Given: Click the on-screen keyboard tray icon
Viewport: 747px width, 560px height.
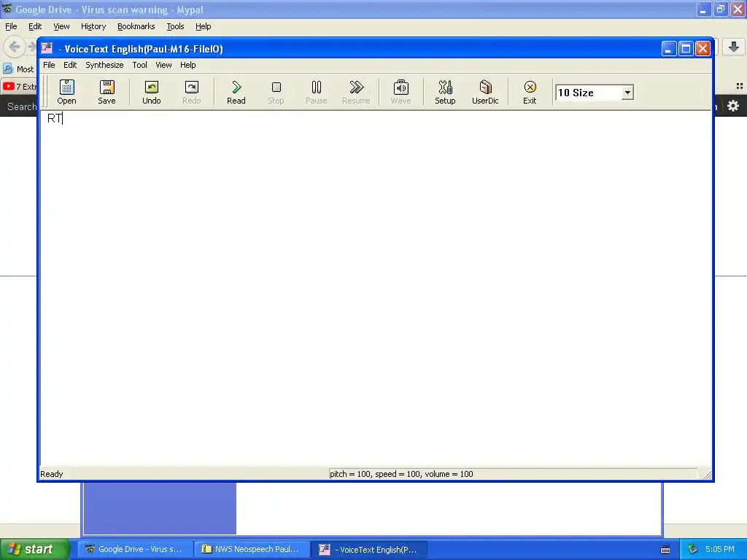Looking at the screenshot, I should pyautogui.click(x=665, y=550).
